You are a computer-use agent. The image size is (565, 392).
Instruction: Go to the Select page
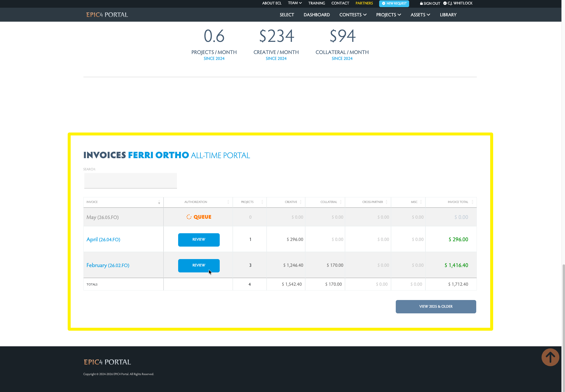click(x=287, y=15)
